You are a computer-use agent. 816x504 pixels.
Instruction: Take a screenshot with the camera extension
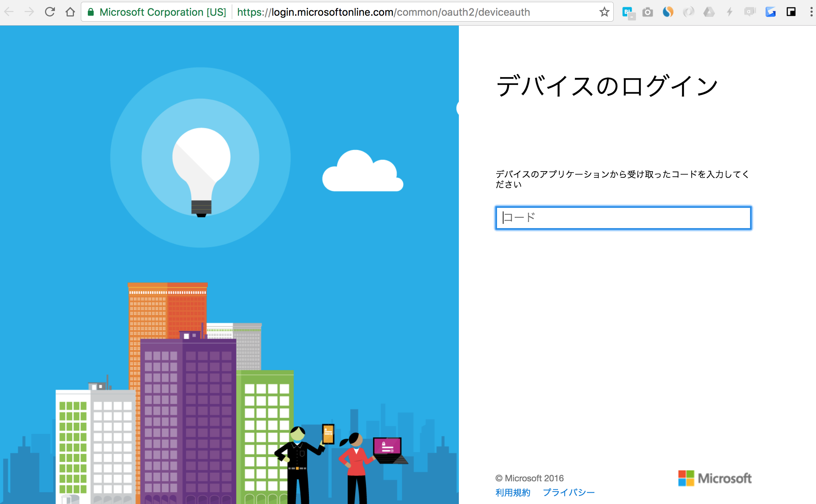647,12
